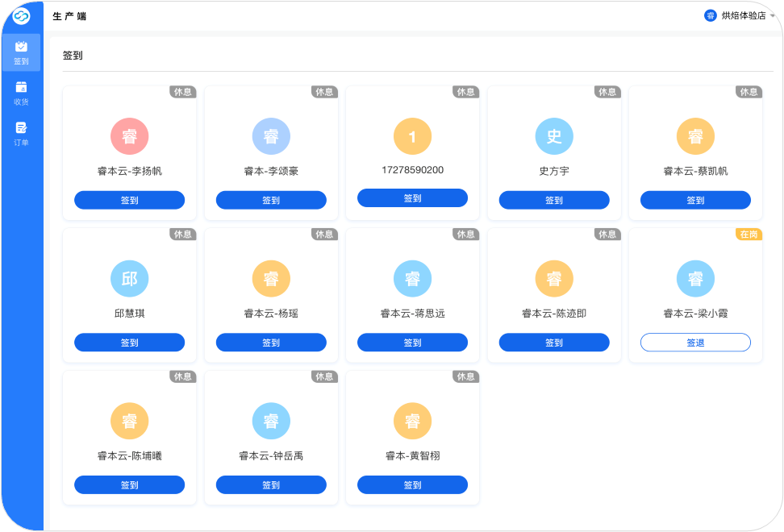Open the 订单 sidebar section

click(21, 134)
